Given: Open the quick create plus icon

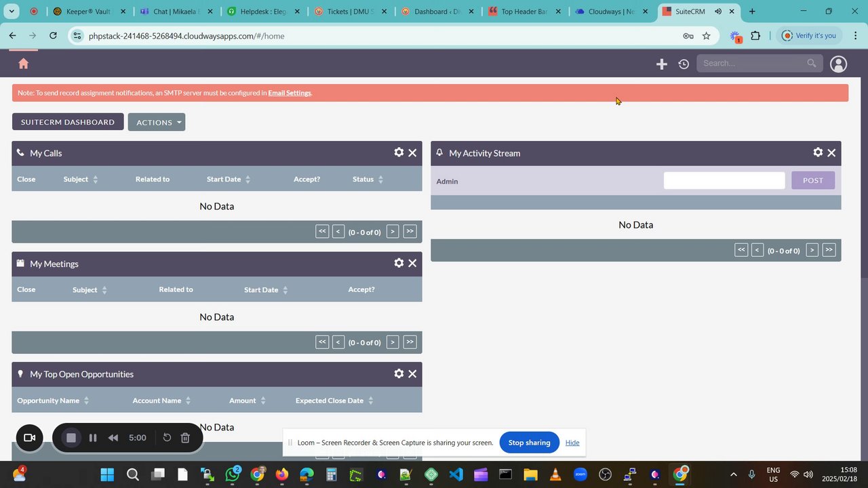Looking at the screenshot, I should tap(662, 64).
